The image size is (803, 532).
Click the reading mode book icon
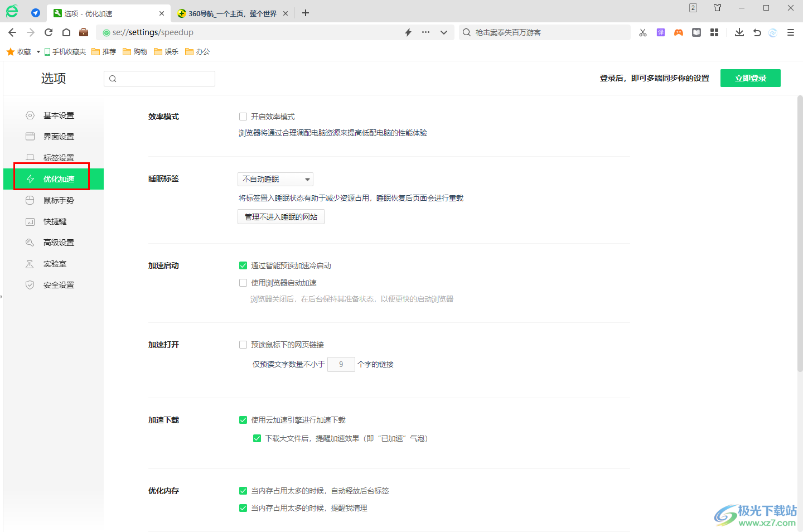pyautogui.click(x=696, y=32)
